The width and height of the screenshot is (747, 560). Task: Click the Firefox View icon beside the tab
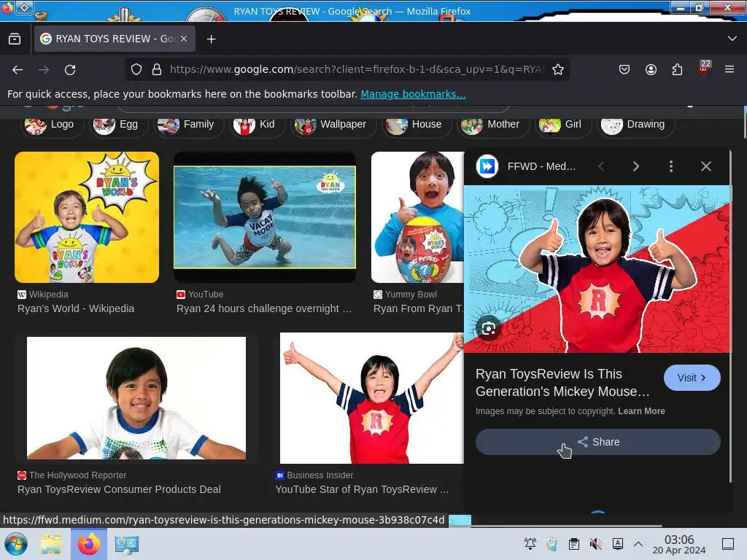click(x=15, y=39)
